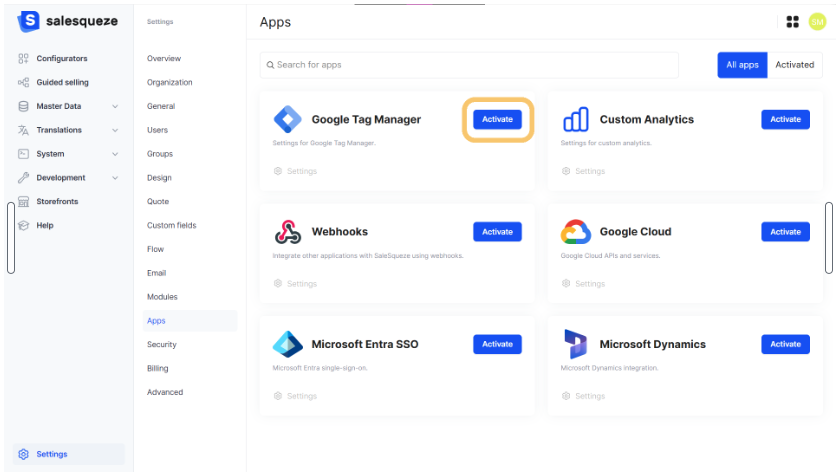Open the Groups settings page

point(160,154)
